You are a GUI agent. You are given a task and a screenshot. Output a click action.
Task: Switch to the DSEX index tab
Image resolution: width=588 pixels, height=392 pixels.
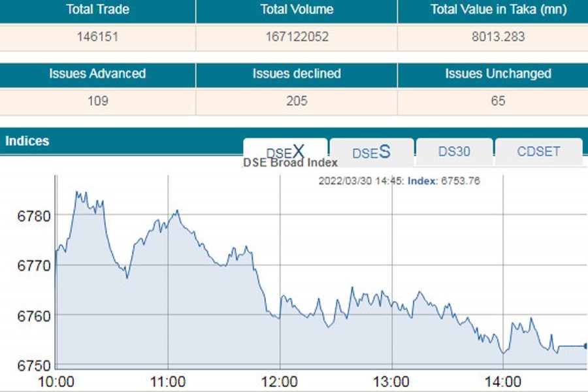pos(286,152)
